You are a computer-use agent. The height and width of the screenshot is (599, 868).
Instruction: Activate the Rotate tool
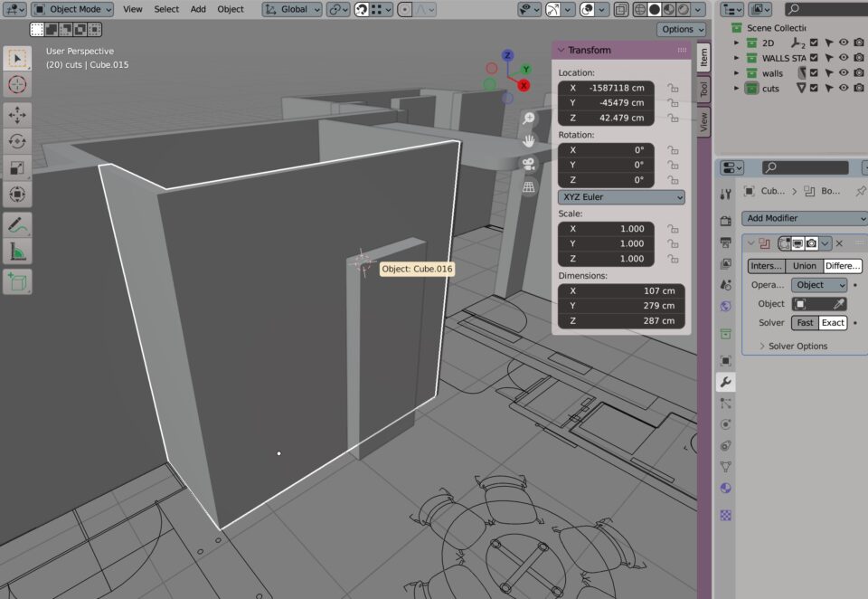point(17,141)
